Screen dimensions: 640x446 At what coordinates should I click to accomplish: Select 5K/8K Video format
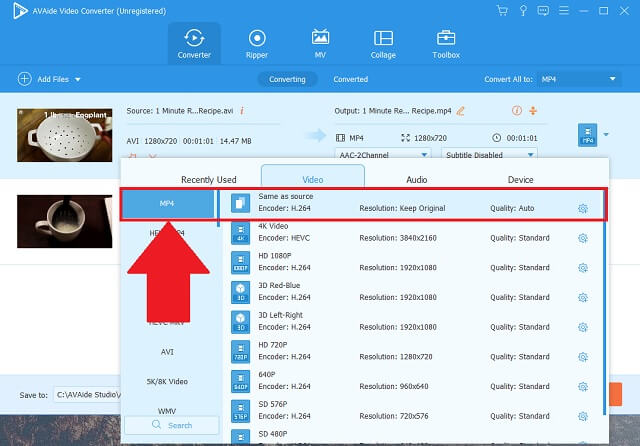point(167,382)
